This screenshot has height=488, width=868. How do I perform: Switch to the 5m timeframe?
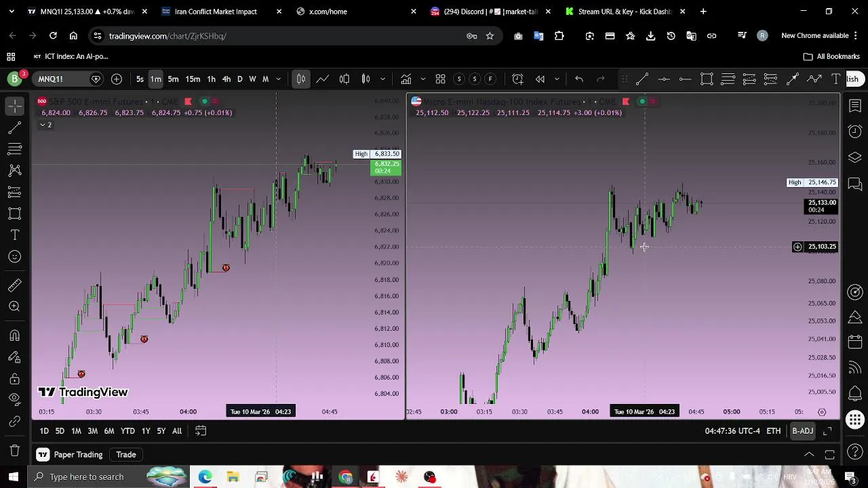click(173, 79)
